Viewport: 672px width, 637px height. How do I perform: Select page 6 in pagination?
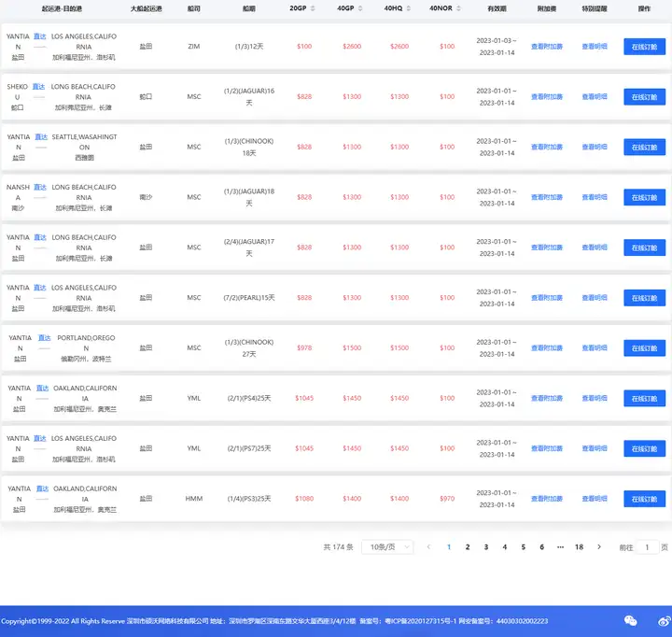coord(541,547)
